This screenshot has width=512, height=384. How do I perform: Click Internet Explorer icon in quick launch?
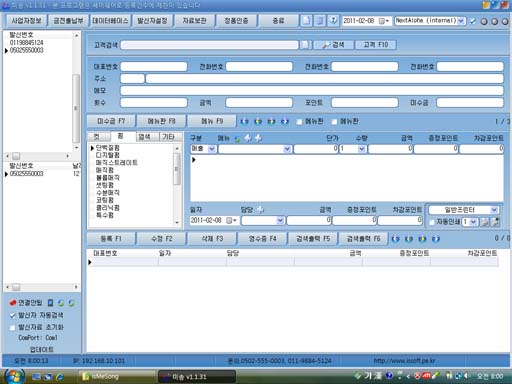tap(60, 377)
